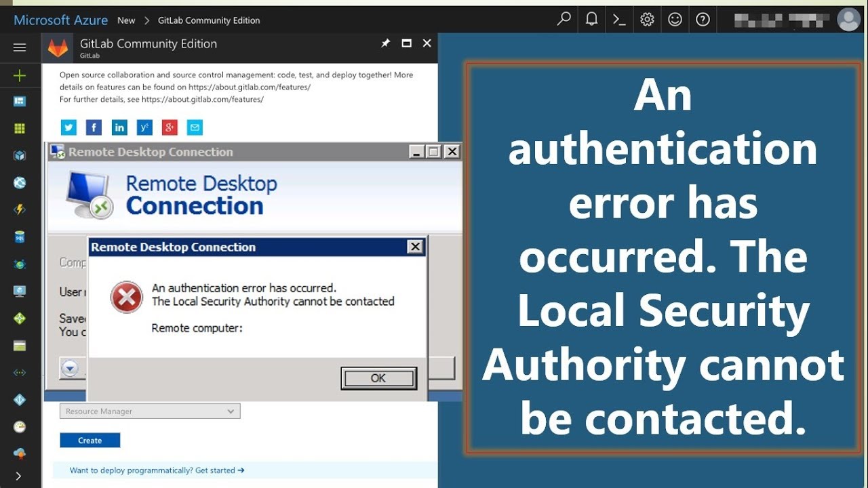This screenshot has width=868, height=488.
Task: Minimize the Remote Desktop Connection window
Action: [x=417, y=152]
